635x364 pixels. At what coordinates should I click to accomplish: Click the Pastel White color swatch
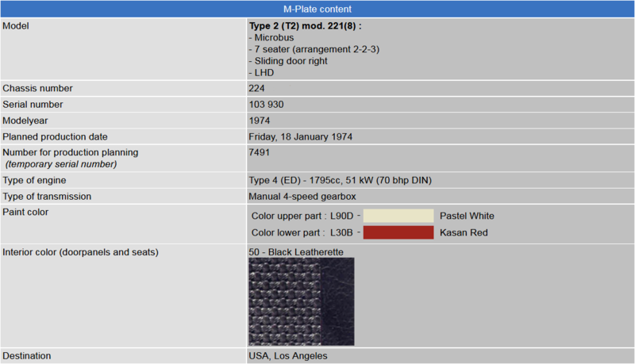(x=398, y=216)
